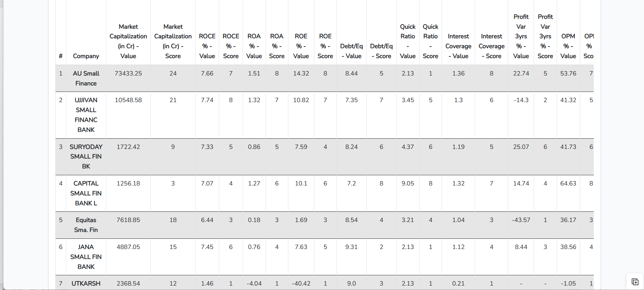The image size is (644, 290).
Task: Click the ROCE % Value column header
Action: [207, 46]
